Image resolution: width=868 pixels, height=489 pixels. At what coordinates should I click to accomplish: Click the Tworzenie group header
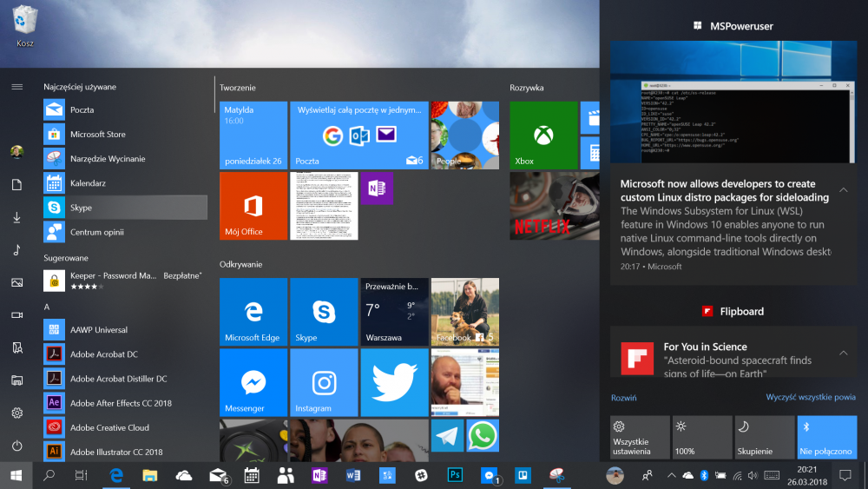[x=238, y=88]
